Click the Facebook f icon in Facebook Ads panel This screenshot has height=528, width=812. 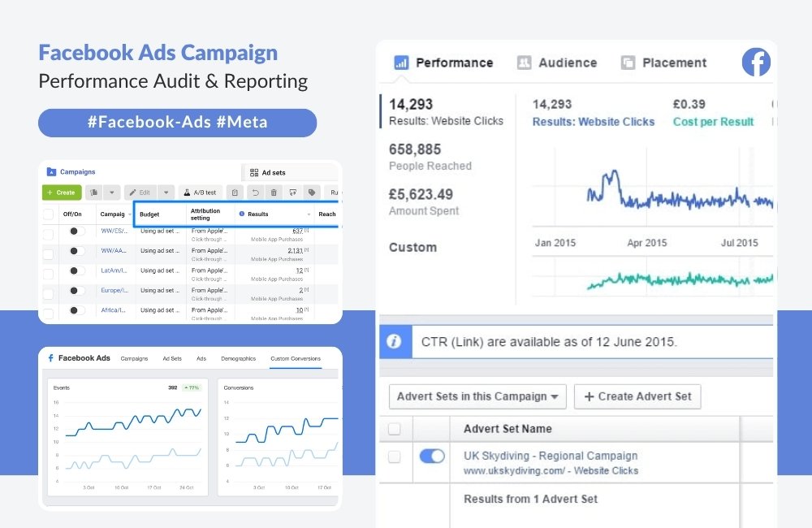[50, 358]
